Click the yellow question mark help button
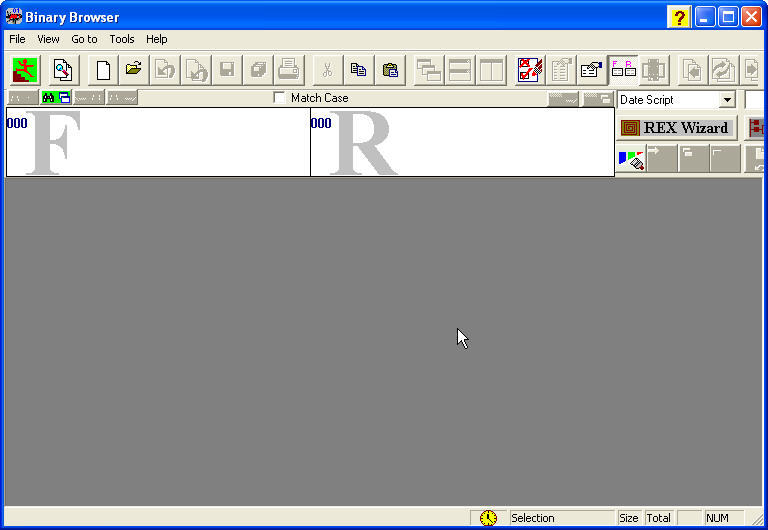 679,17
